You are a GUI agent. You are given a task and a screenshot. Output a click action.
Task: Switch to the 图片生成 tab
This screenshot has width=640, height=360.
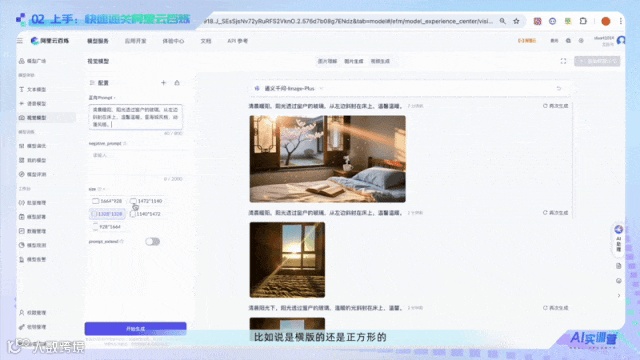click(x=353, y=61)
